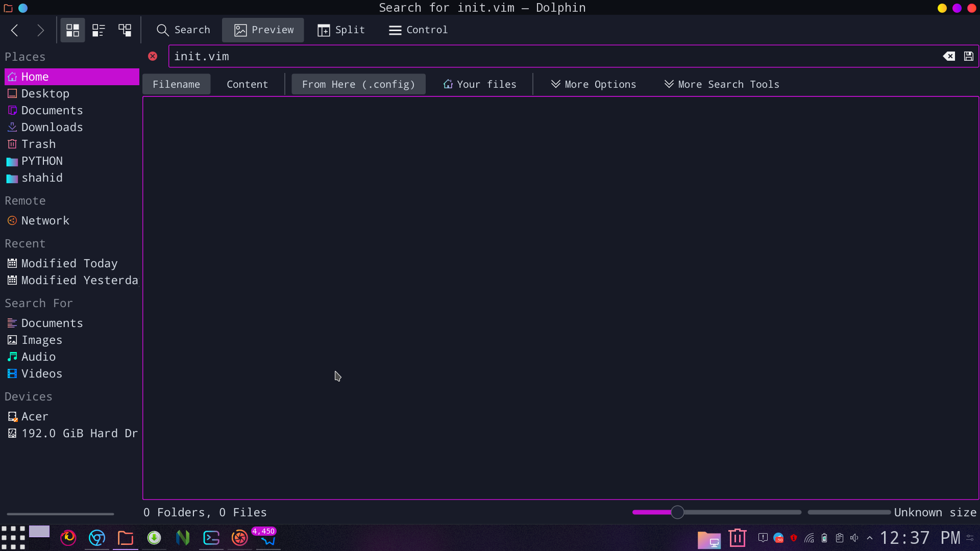Search from Your files

(480, 84)
